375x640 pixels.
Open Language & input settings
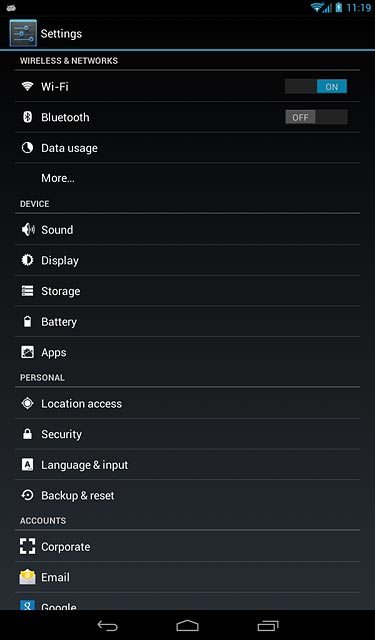[187, 464]
